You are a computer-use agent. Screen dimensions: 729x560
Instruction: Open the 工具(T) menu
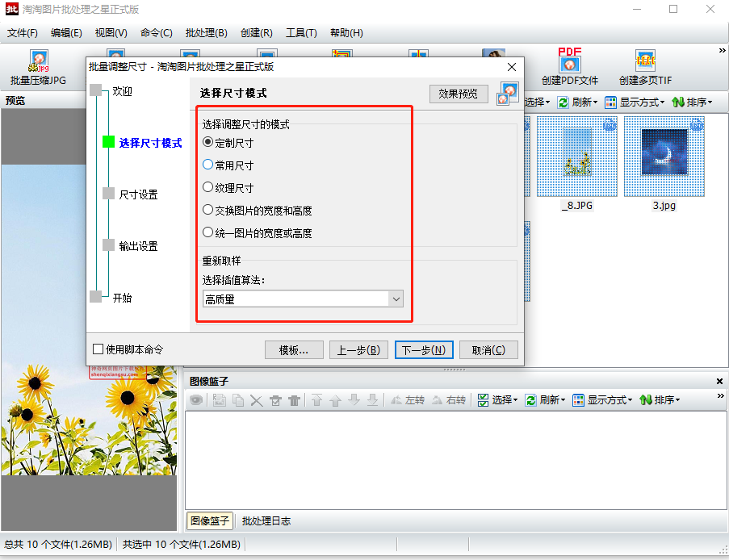click(x=301, y=33)
